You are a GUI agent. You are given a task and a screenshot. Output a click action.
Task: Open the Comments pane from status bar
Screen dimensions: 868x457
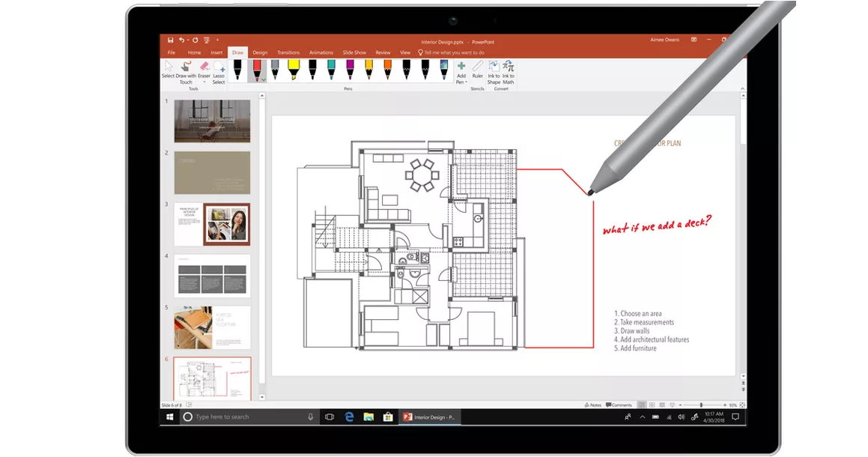[619, 405]
